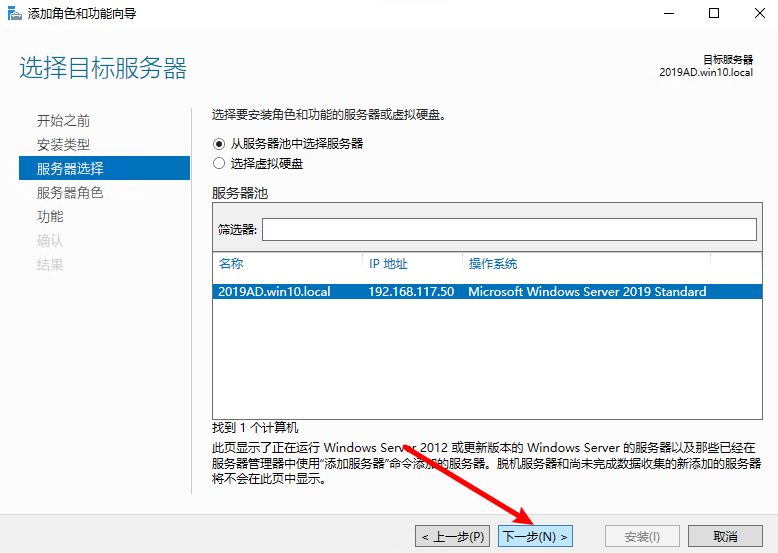The image size is (778, 553).
Task: Focus the 筛选器 filter text box
Action: pyautogui.click(x=508, y=230)
